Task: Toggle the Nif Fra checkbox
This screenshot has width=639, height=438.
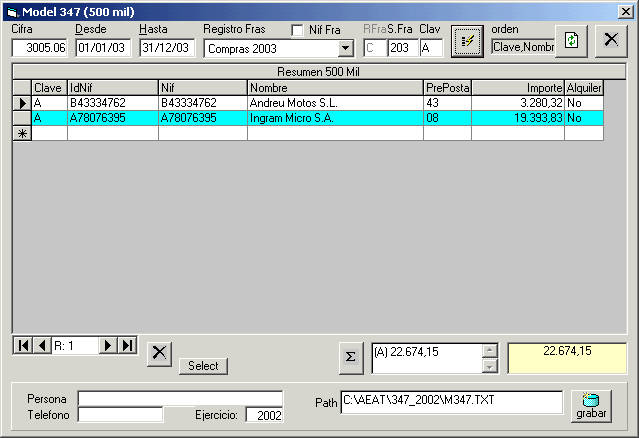Action: (x=298, y=30)
